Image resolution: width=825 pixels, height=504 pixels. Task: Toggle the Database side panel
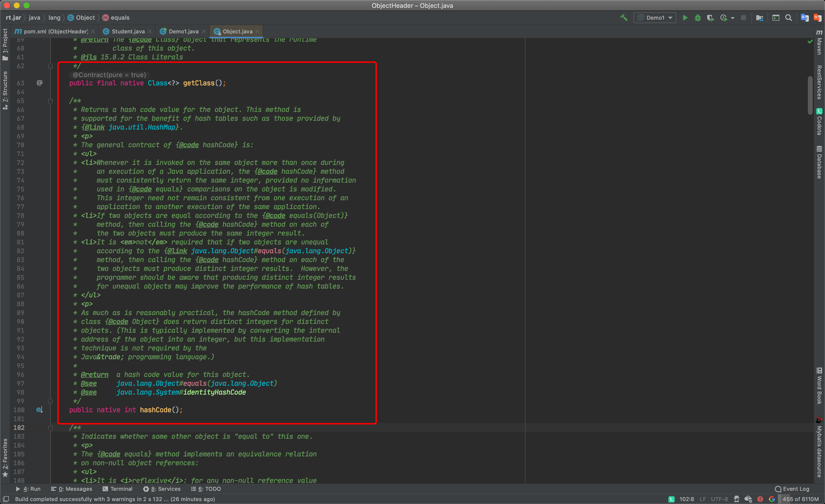click(x=819, y=162)
